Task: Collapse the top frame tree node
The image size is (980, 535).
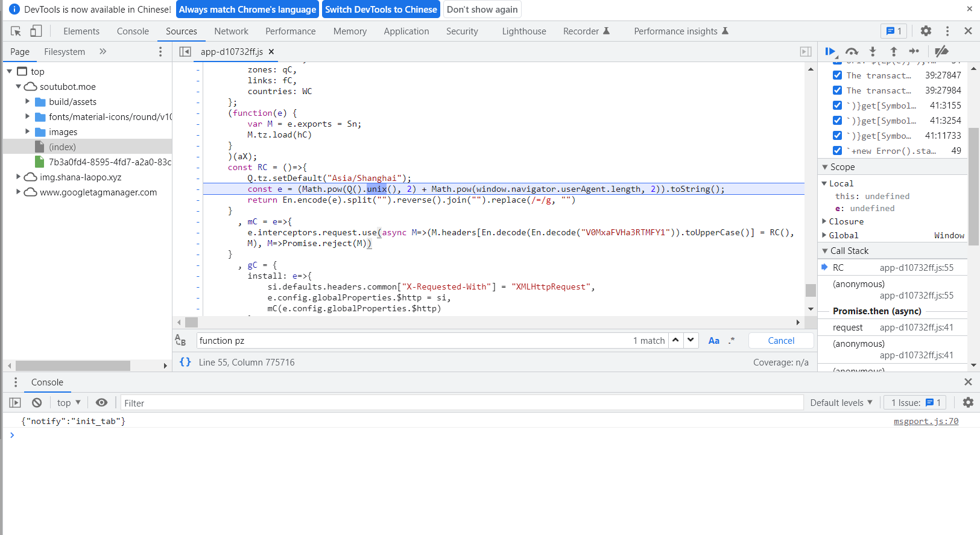Action: point(10,71)
